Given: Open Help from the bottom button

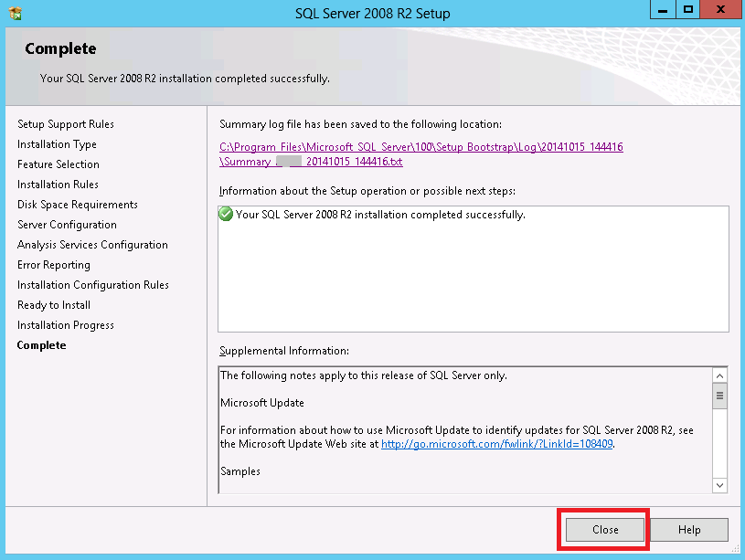Looking at the screenshot, I should click(x=689, y=530).
